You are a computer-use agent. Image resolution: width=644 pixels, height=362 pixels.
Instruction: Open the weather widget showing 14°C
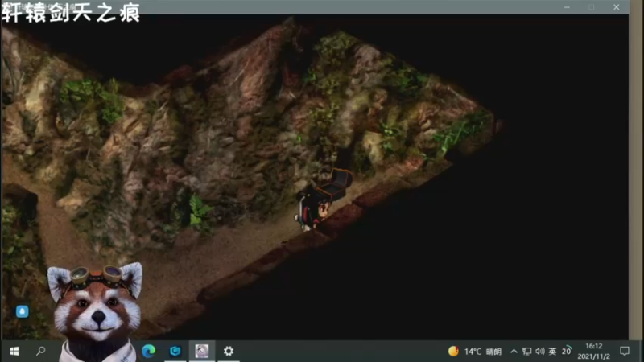click(x=475, y=352)
